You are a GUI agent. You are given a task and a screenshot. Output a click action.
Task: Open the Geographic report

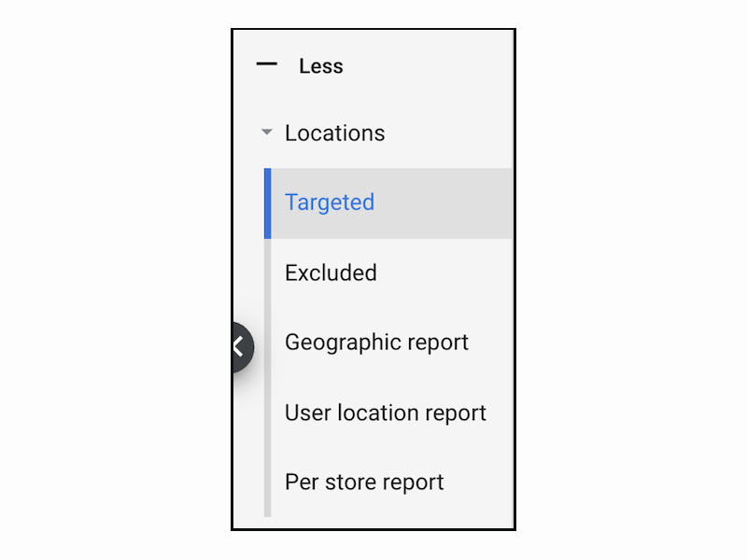tap(376, 343)
